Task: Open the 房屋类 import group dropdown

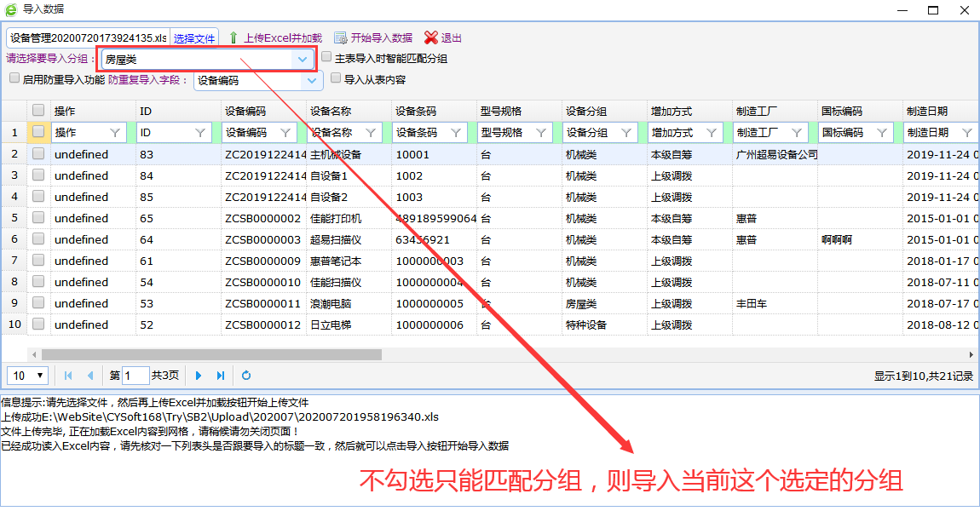Action: click(x=302, y=60)
